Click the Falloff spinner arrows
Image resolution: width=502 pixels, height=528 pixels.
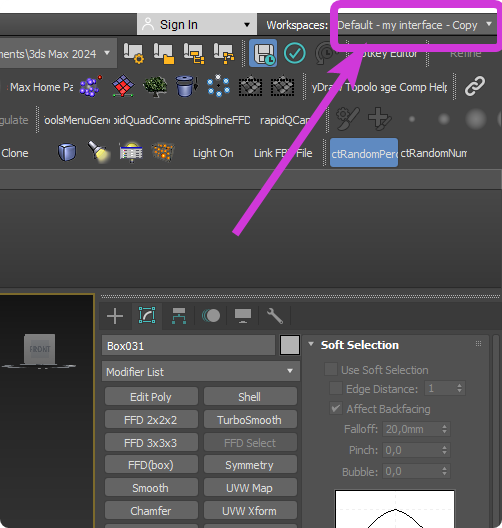(x=444, y=429)
